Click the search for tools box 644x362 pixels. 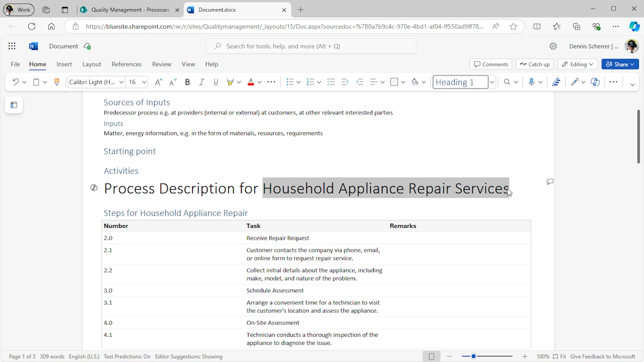311,46
